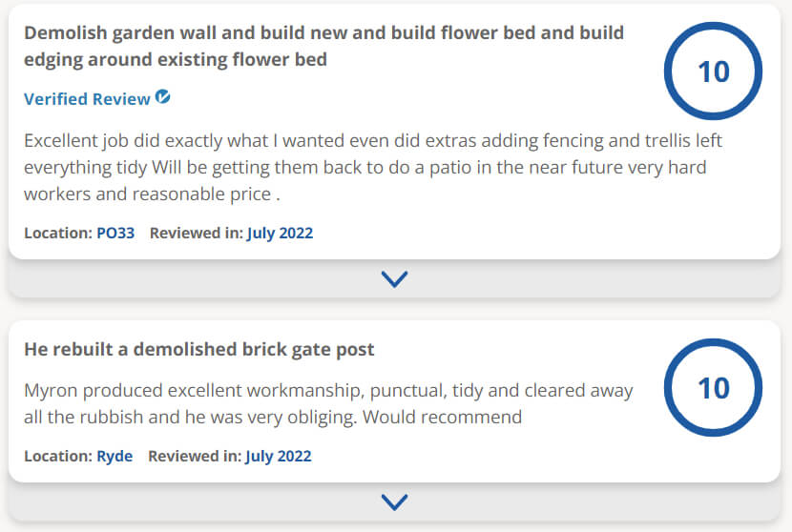
Task: Expand the brick gate post review chevron
Action: click(394, 501)
